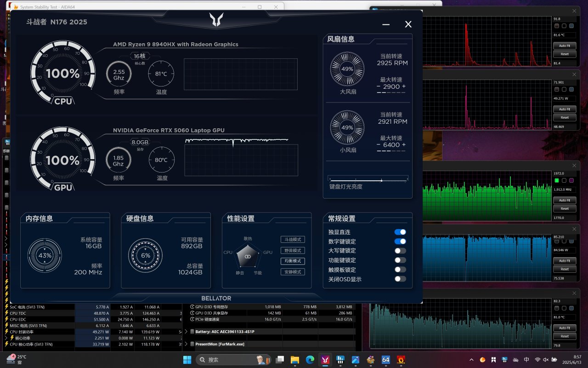Adjust the 键盘灯光亮度 brightness slider

pos(381,180)
